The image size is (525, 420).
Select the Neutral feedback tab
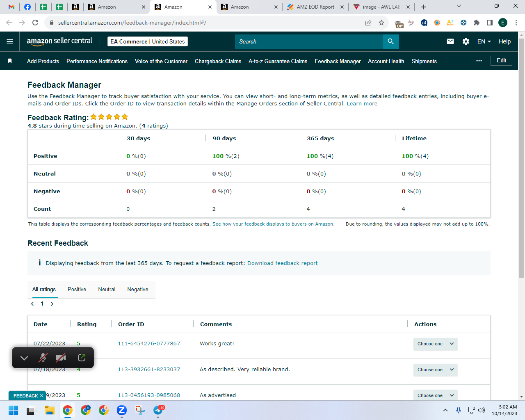(x=107, y=289)
